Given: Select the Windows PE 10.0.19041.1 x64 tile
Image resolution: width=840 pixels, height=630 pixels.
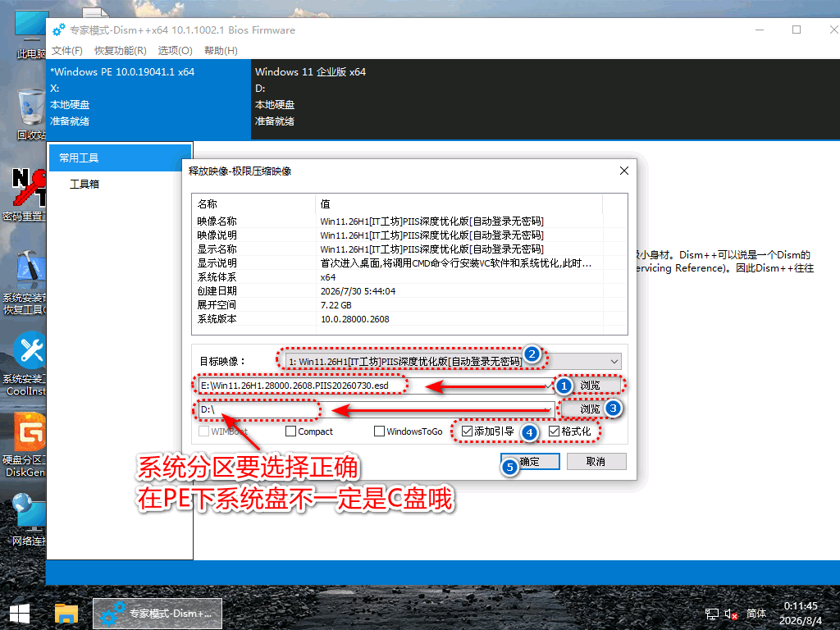Looking at the screenshot, I should 148,99.
